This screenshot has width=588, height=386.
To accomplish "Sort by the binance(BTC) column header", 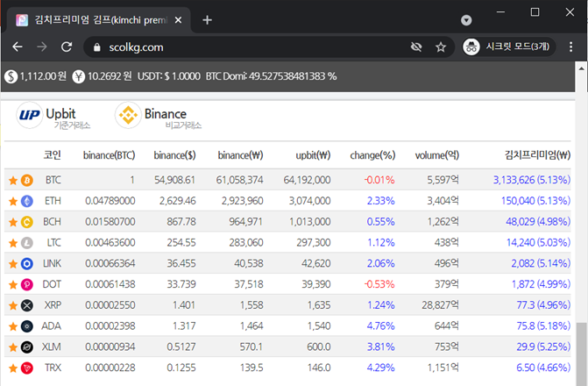I will [110, 155].
